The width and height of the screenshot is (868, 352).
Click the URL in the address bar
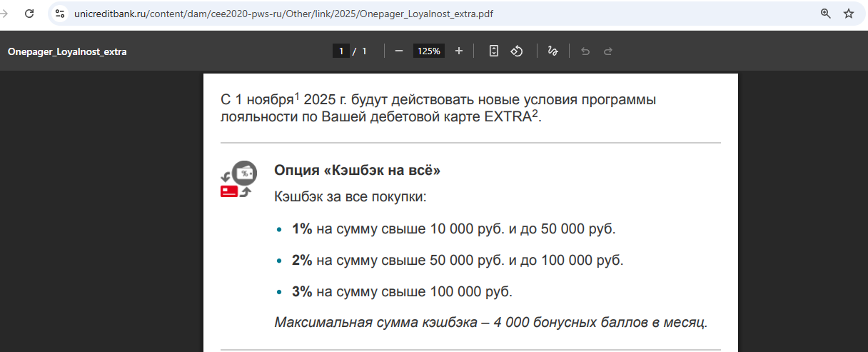click(283, 14)
